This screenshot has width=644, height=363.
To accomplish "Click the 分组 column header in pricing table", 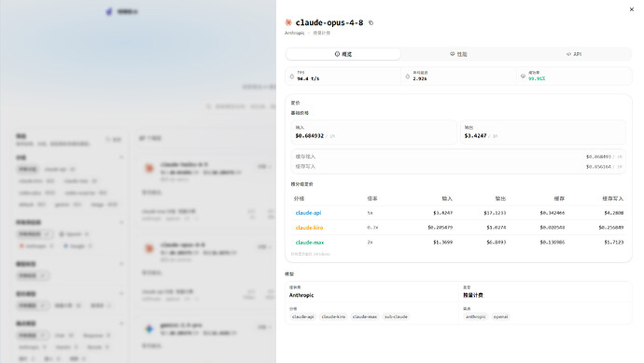I will click(x=299, y=199).
